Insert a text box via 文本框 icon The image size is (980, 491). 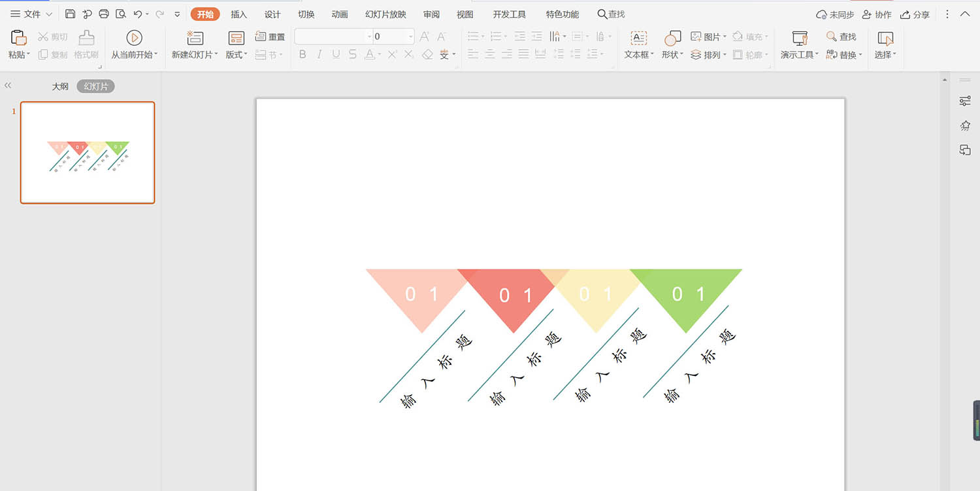point(639,38)
